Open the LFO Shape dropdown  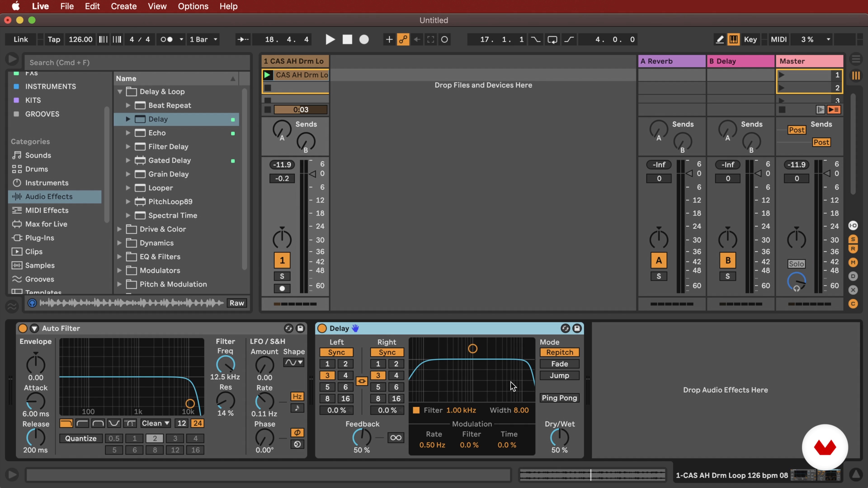(293, 362)
